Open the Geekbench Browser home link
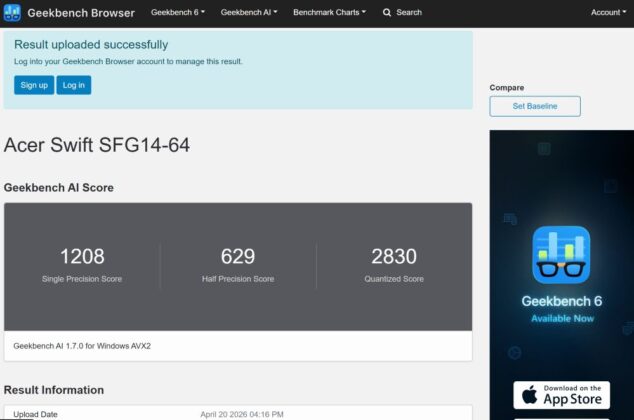This screenshot has height=420, width=634. click(x=81, y=13)
